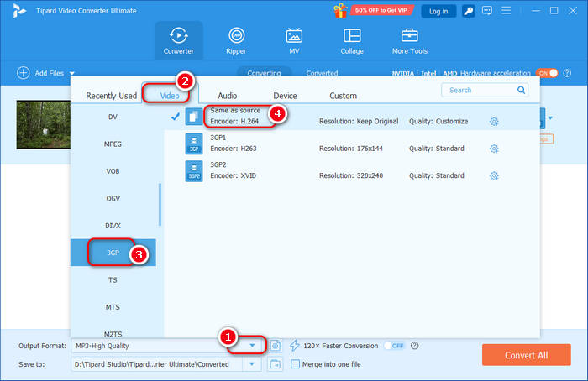Open settings gear for 3GP2 profile
The image size is (588, 381).
(494, 175)
